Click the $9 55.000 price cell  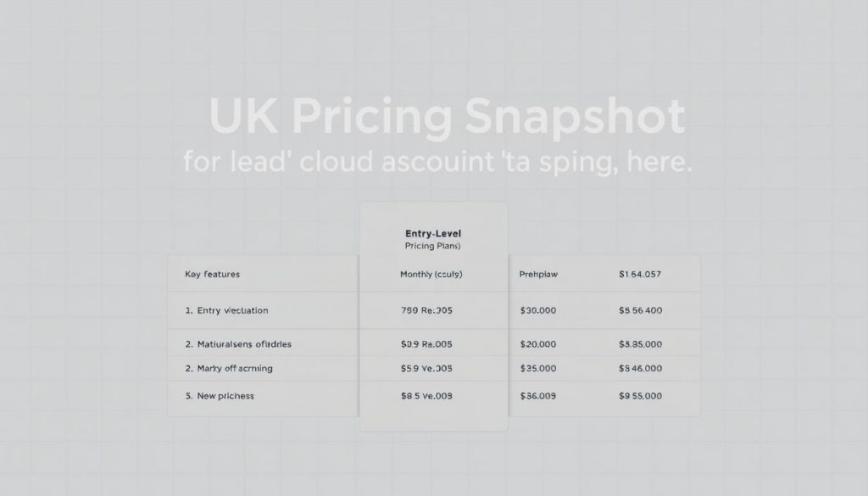[x=641, y=396]
